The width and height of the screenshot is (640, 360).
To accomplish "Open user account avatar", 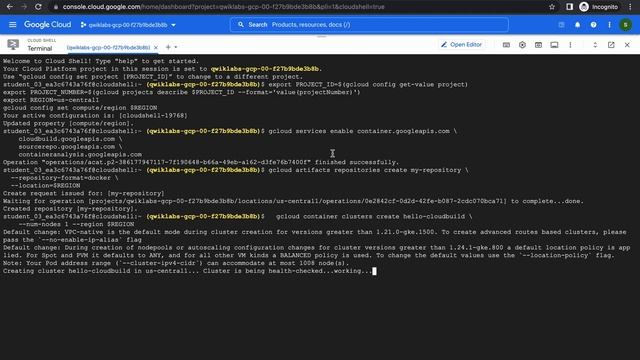I will coord(625,25).
